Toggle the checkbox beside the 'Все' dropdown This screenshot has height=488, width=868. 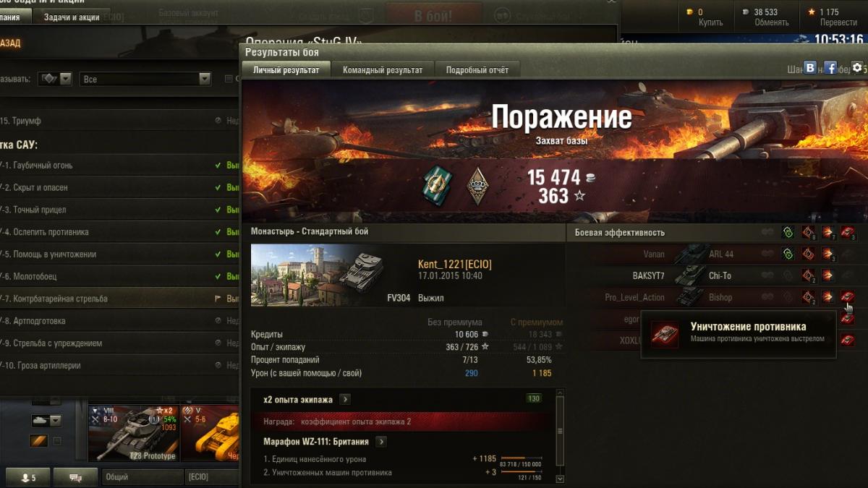click(229, 79)
